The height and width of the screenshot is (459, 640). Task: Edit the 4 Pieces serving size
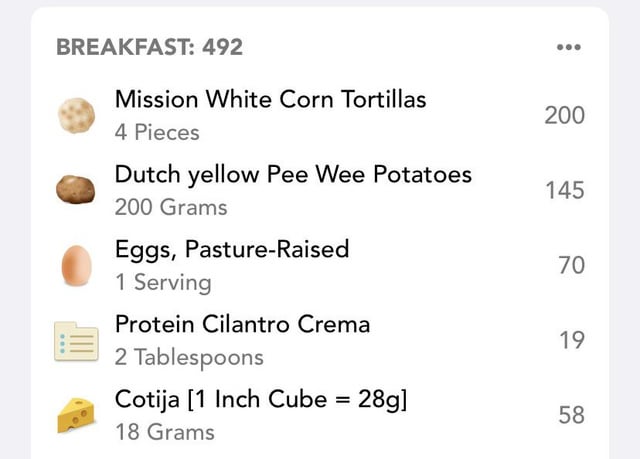point(157,133)
